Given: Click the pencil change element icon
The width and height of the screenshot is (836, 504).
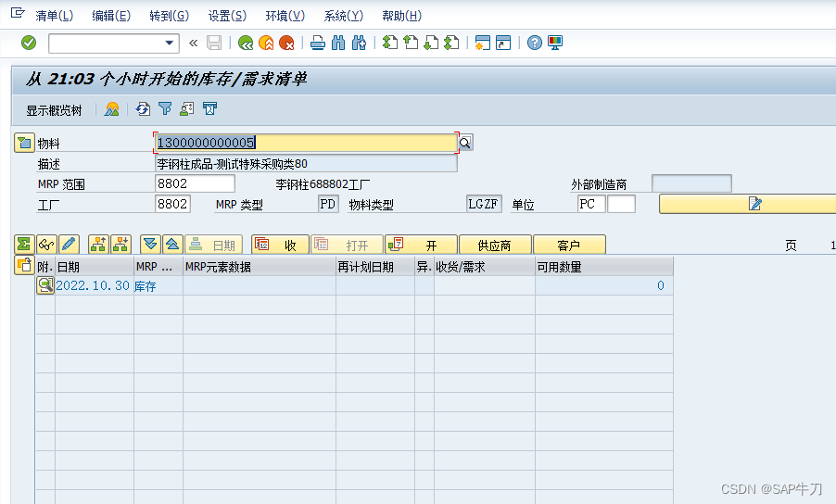Looking at the screenshot, I should point(69,245).
